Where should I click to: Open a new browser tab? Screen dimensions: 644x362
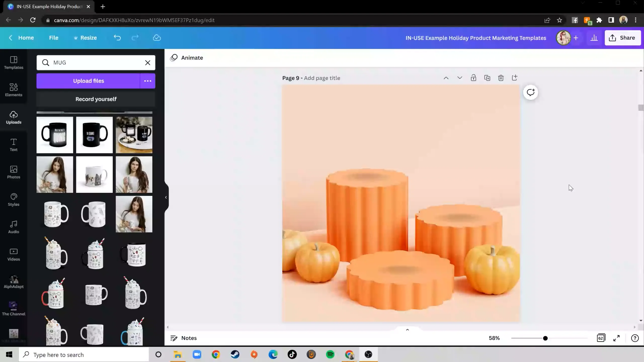pyautogui.click(x=103, y=7)
